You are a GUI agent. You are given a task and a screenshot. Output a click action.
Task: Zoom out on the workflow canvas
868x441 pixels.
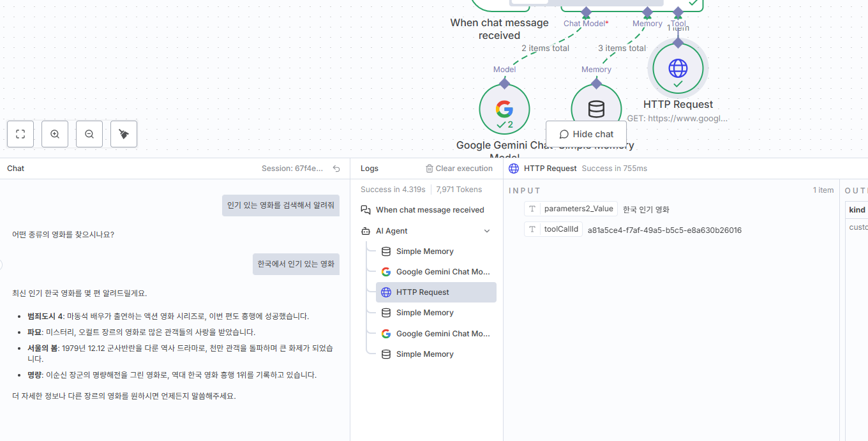[89, 134]
